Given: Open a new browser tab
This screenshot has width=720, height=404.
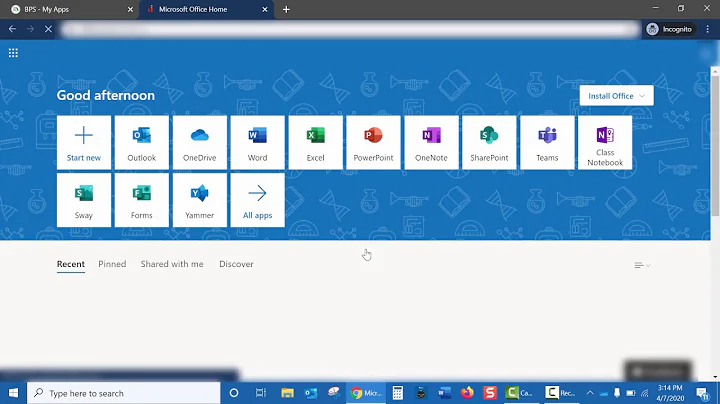Looking at the screenshot, I should 286,9.
